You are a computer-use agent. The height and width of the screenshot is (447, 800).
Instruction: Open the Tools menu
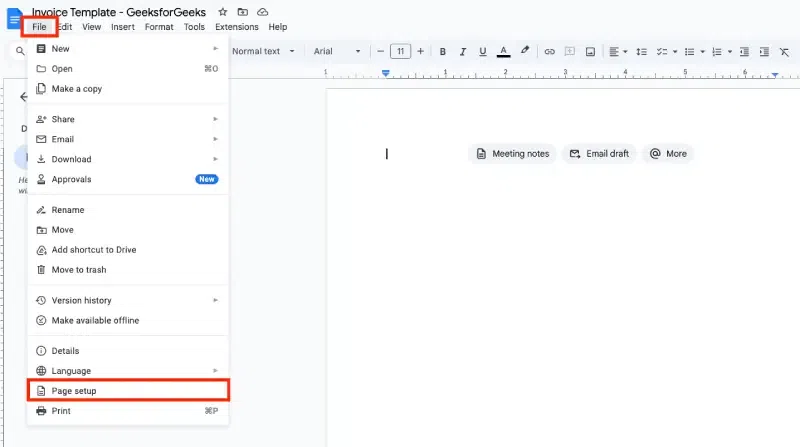(x=194, y=27)
